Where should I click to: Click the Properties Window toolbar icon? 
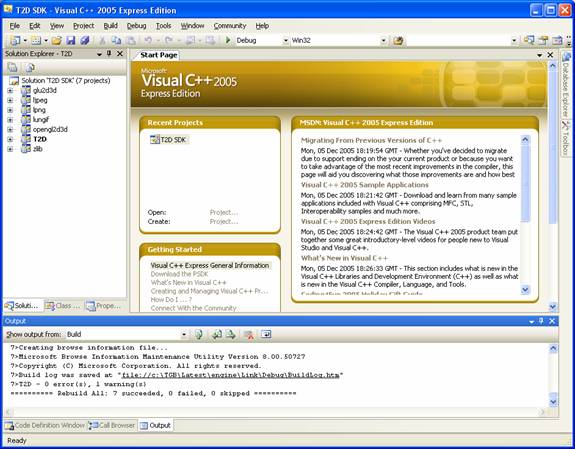(543, 40)
